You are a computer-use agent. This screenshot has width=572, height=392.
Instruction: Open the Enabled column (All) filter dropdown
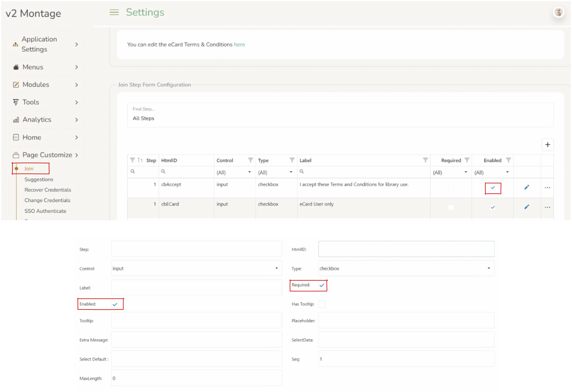tap(492, 172)
